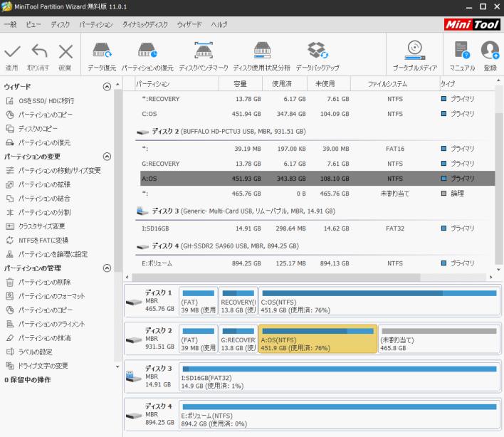Open the View (ビュー) menu

(33, 24)
